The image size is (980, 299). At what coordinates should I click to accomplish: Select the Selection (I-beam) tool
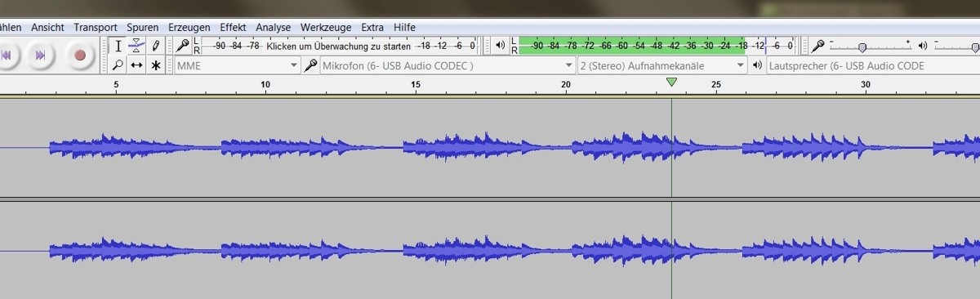coord(118,47)
